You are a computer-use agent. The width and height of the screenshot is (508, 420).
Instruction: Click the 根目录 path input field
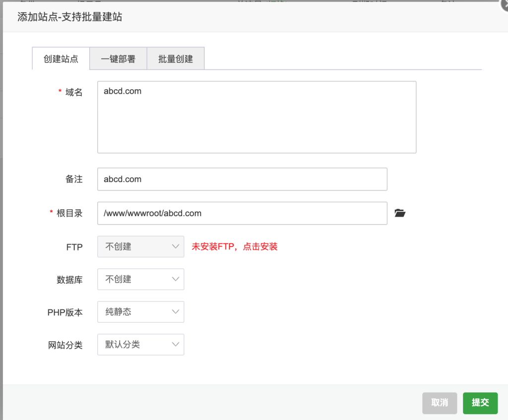click(242, 213)
